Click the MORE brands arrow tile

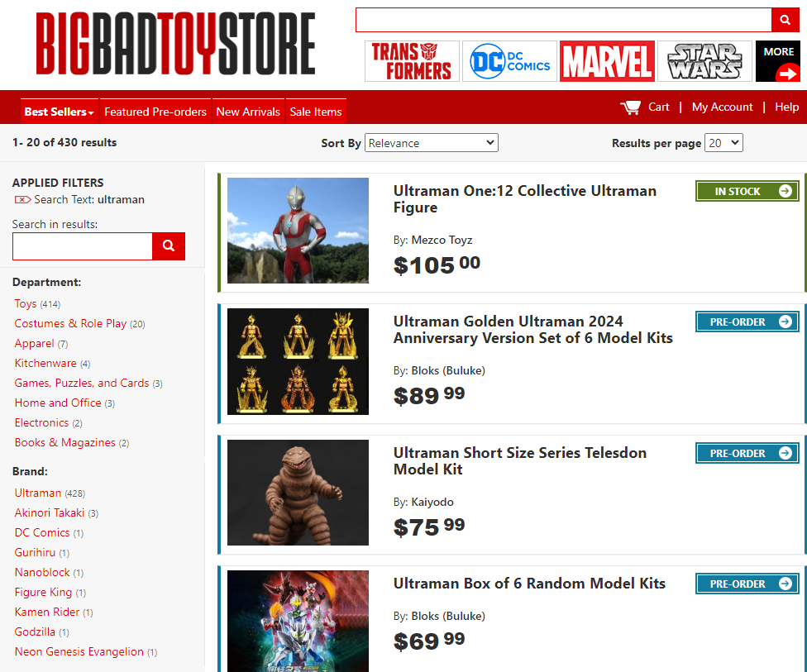778,61
